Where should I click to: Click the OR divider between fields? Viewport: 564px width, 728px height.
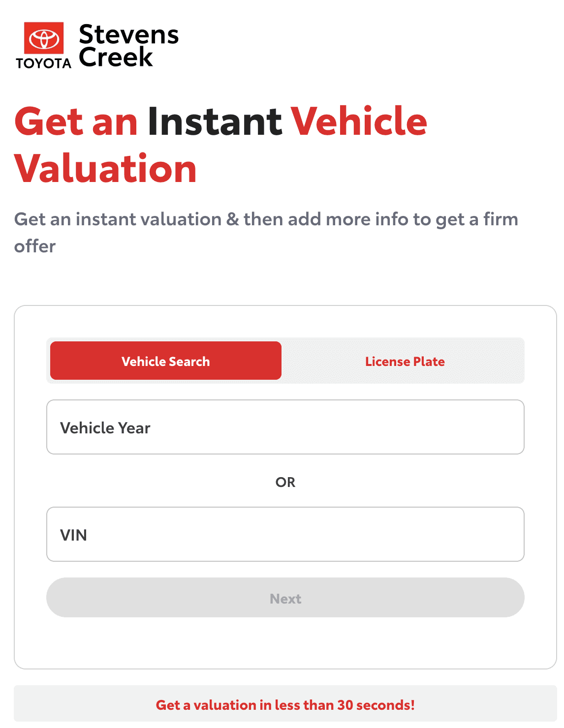[285, 482]
